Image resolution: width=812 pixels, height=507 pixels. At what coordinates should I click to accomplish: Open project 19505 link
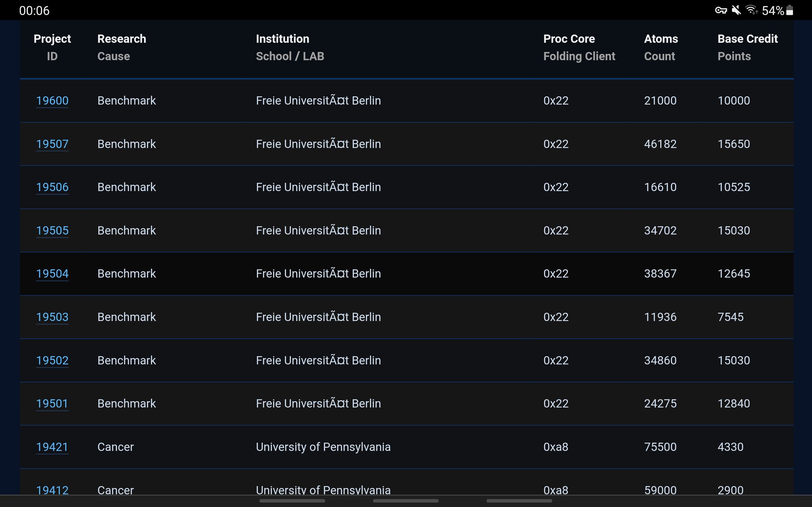(52, 230)
